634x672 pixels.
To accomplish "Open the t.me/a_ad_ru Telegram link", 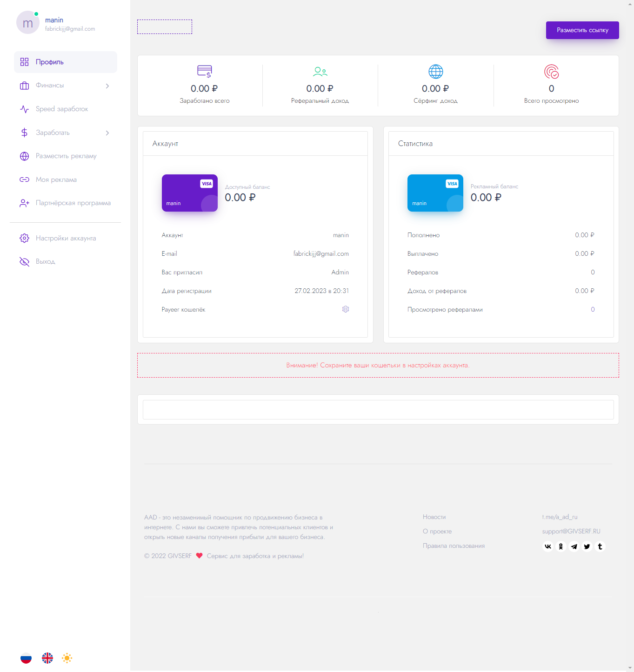I will (560, 517).
